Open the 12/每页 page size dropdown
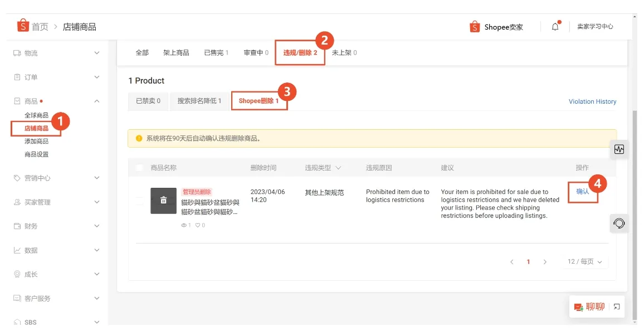Image resolution: width=644 pixels, height=331 pixels. [x=585, y=261]
